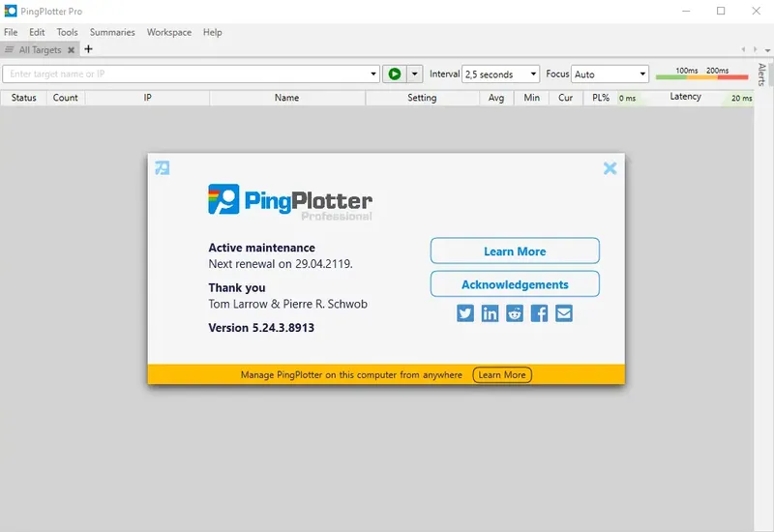The width and height of the screenshot is (774, 532).
Task: Expand the target name history dropdown
Action: [373, 74]
